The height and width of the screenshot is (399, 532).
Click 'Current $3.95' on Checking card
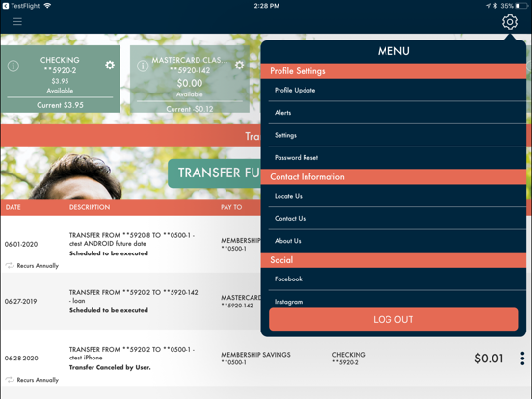[60, 105]
